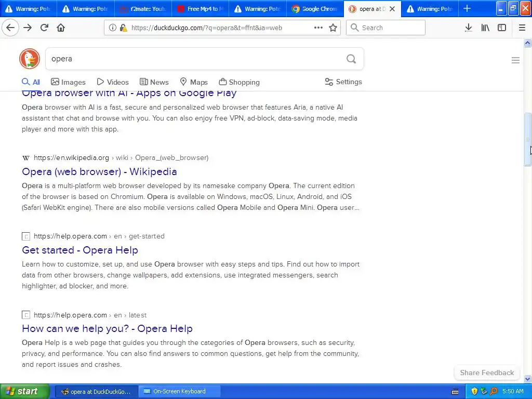Switch to Videos results
This screenshot has height=399, width=532.
click(x=113, y=82)
